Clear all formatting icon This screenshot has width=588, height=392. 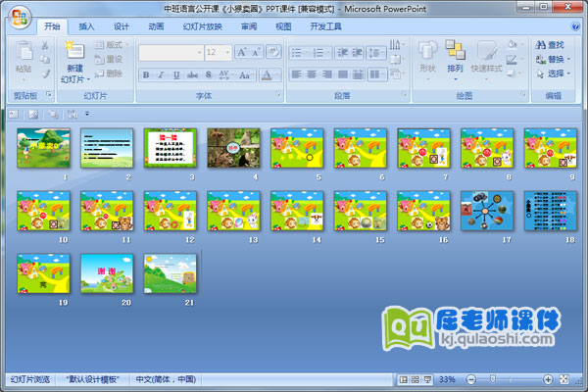tap(273, 52)
